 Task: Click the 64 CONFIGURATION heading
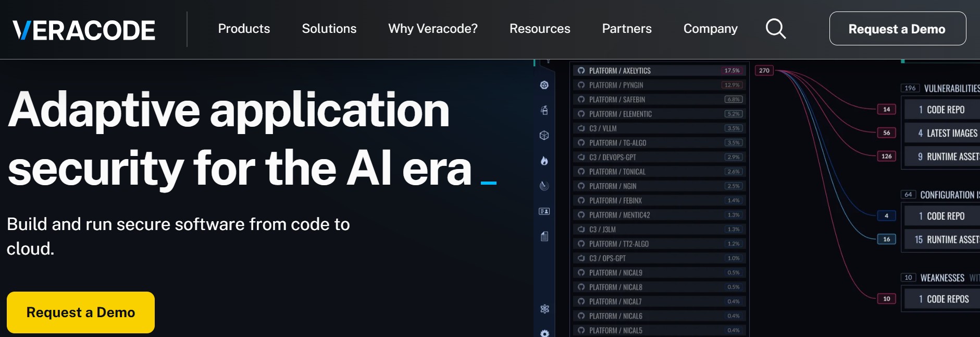point(941,195)
